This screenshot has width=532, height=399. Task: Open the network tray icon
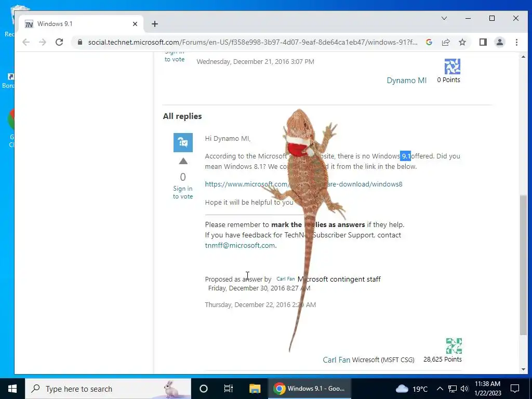pos(453,389)
